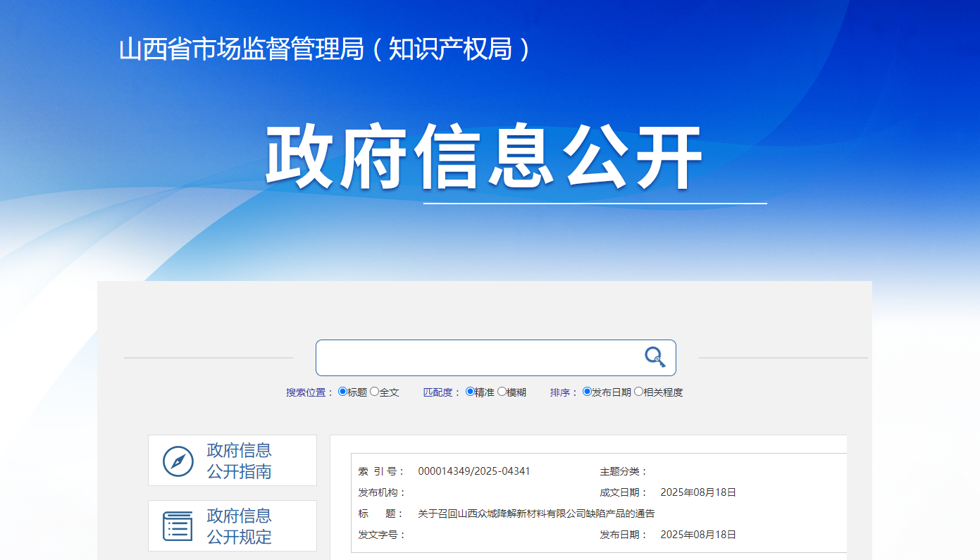980x560 pixels.
Task: Sort results by 发布日期 radio option
Action: tap(587, 392)
